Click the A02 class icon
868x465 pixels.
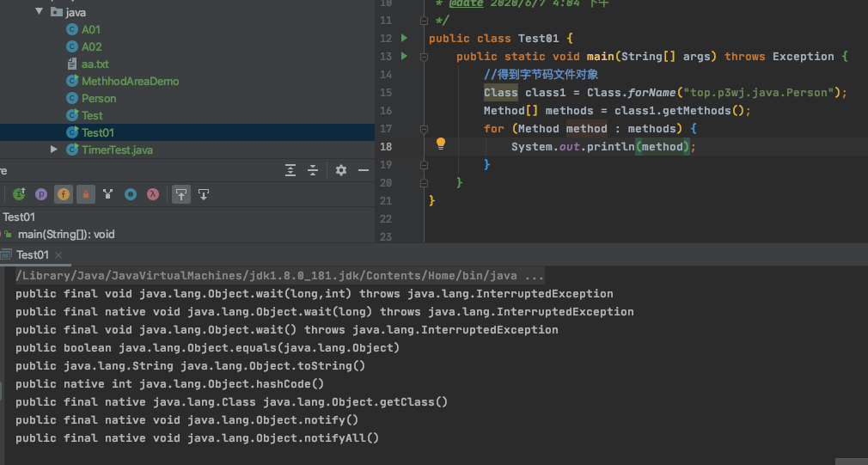coord(72,46)
